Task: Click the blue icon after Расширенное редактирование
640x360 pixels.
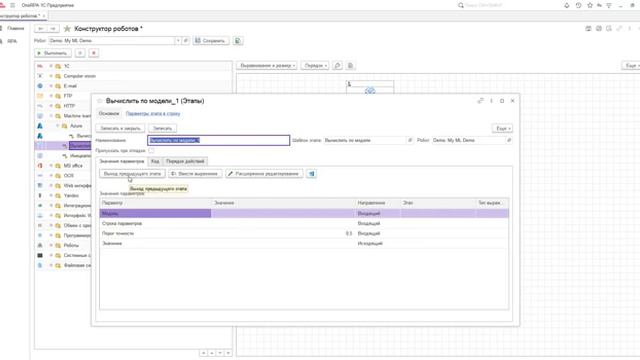Action: (311, 174)
